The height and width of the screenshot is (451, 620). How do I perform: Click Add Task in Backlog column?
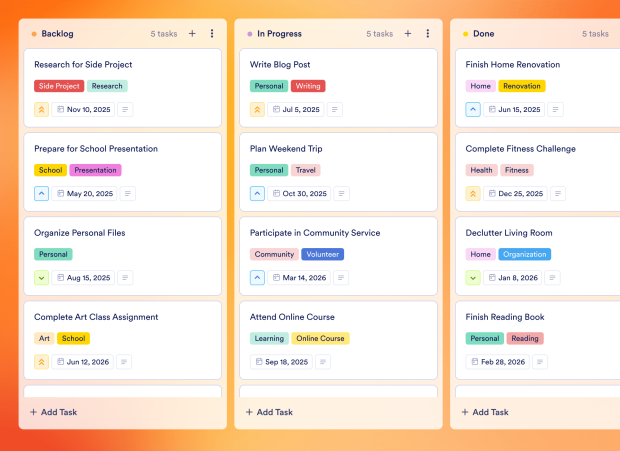tap(54, 412)
